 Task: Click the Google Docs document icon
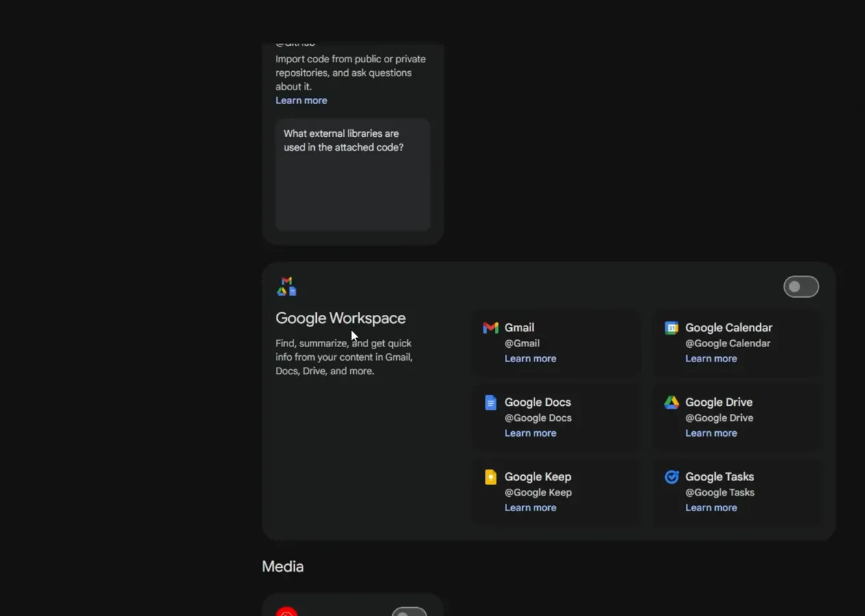(491, 402)
